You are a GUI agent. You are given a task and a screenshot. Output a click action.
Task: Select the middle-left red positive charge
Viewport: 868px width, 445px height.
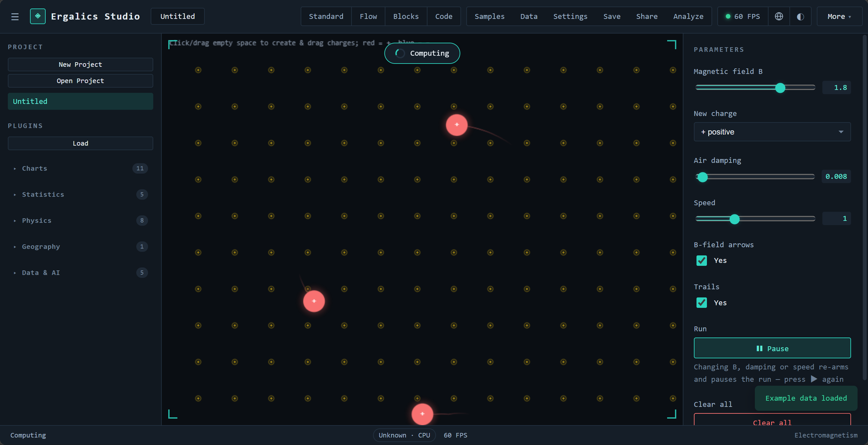(314, 301)
